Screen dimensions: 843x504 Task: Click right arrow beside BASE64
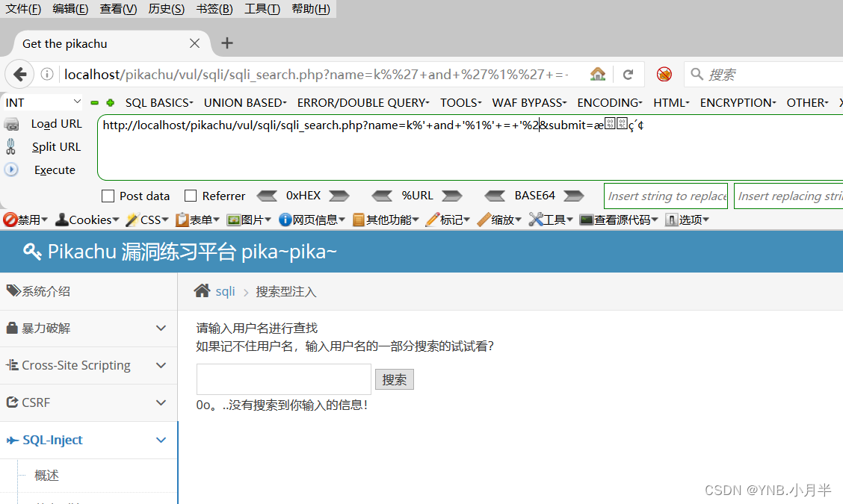pos(574,196)
